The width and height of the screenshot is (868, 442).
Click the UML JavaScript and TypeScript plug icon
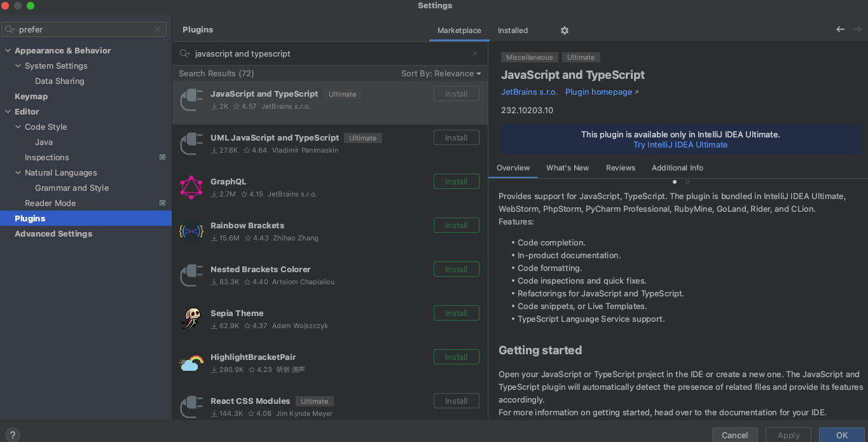click(x=191, y=144)
